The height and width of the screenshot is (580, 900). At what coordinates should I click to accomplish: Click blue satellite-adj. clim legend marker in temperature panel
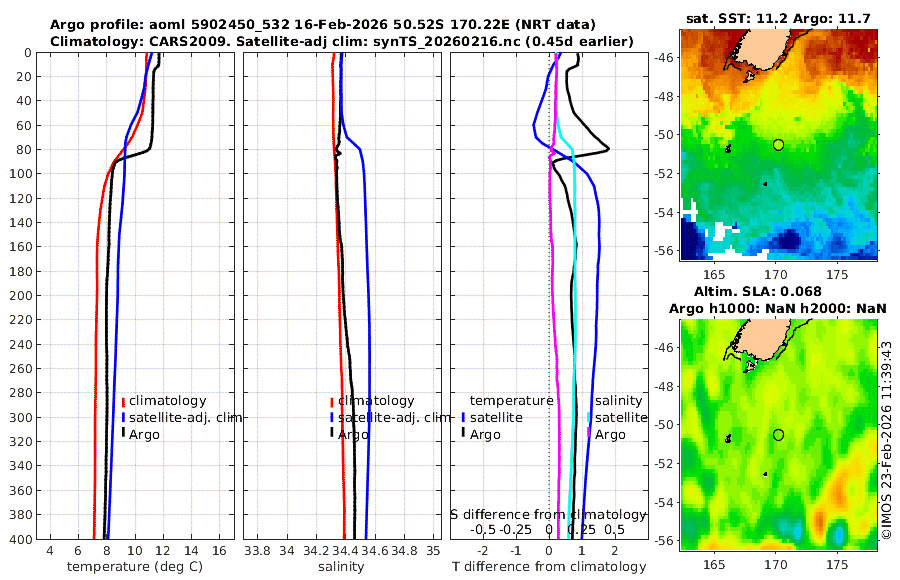coord(123,417)
